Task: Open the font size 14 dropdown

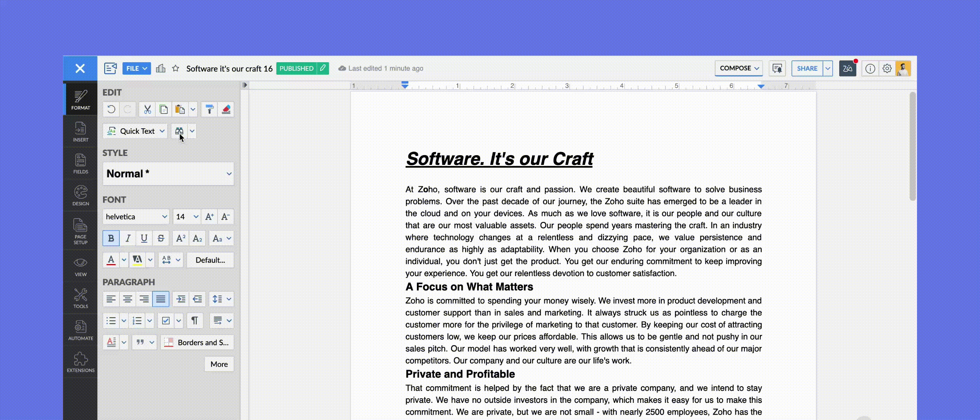Action: pyautogui.click(x=187, y=217)
